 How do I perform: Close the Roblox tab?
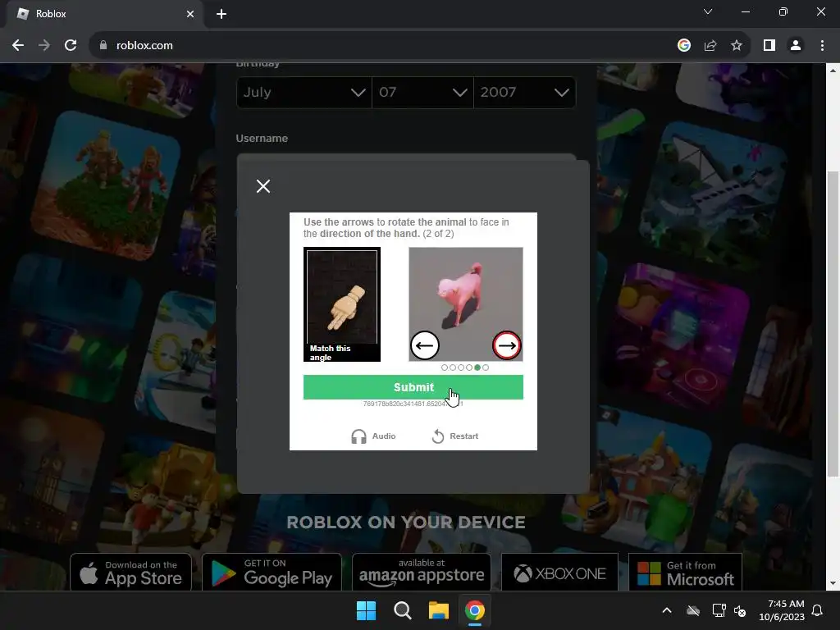click(190, 14)
